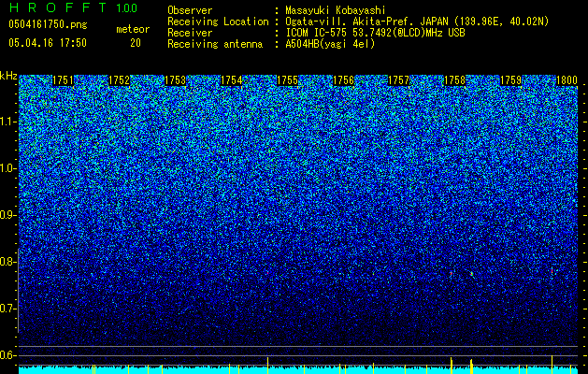Click the date stamp 05.04.16 17:50
The height and width of the screenshot is (374, 588).
point(48,43)
